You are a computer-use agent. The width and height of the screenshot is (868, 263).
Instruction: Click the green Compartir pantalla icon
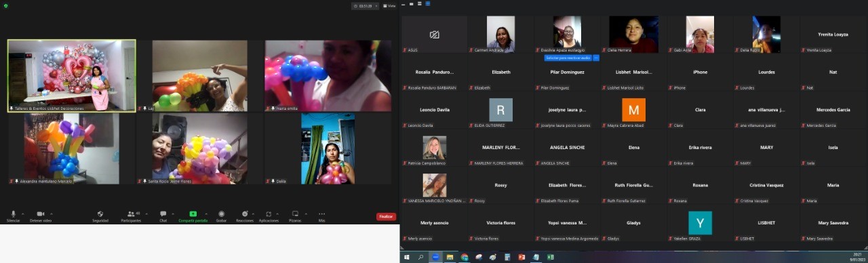click(x=193, y=214)
